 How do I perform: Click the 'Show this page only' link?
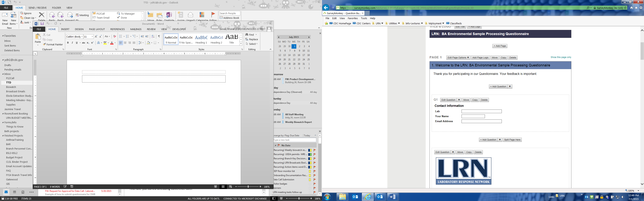(561, 57)
